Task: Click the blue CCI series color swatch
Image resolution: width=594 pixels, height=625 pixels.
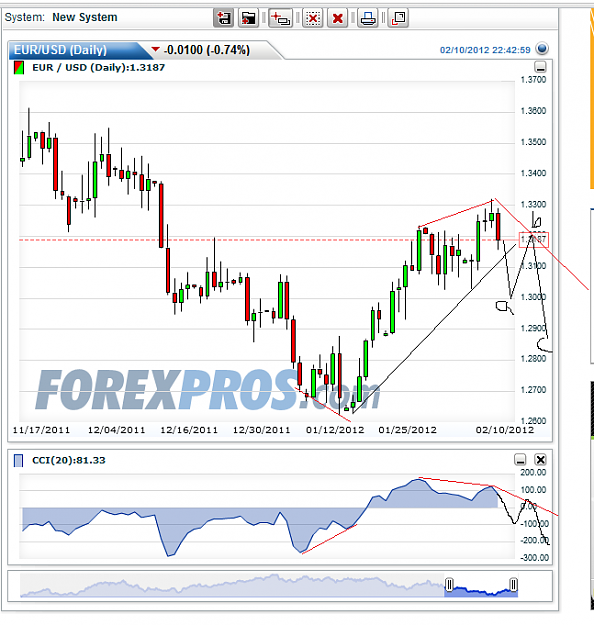Action: point(18,460)
